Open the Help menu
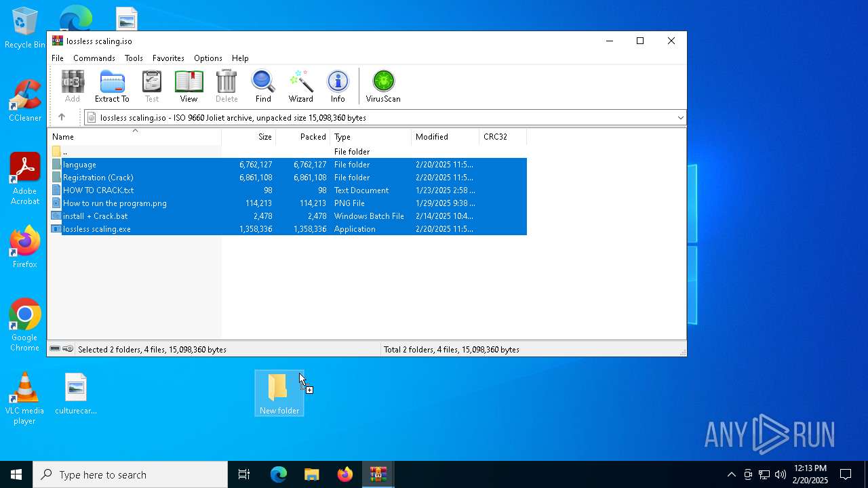The height and width of the screenshot is (488, 868). click(x=240, y=58)
